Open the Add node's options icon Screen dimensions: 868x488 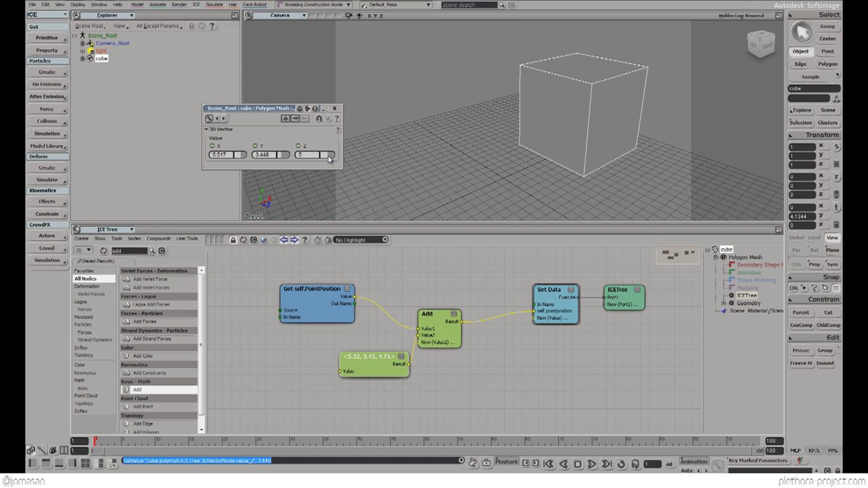pos(454,314)
